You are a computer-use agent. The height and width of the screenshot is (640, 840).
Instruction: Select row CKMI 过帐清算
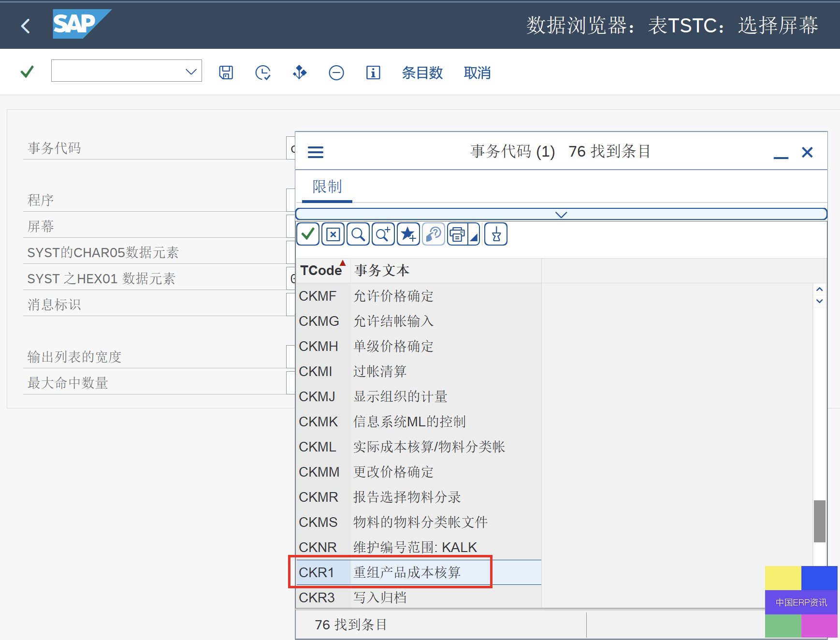click(419, 371)
